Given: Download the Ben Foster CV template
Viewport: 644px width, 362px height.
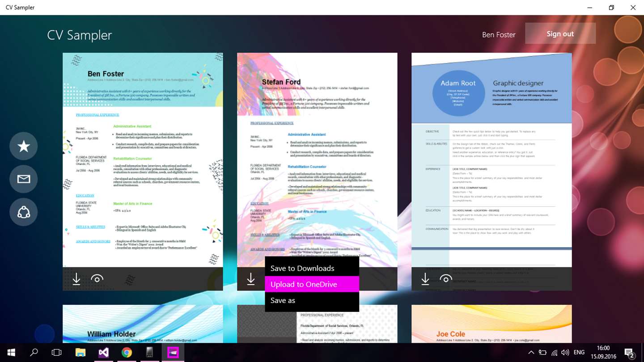Looking at the screenshot, I should (x=76, y=279).
